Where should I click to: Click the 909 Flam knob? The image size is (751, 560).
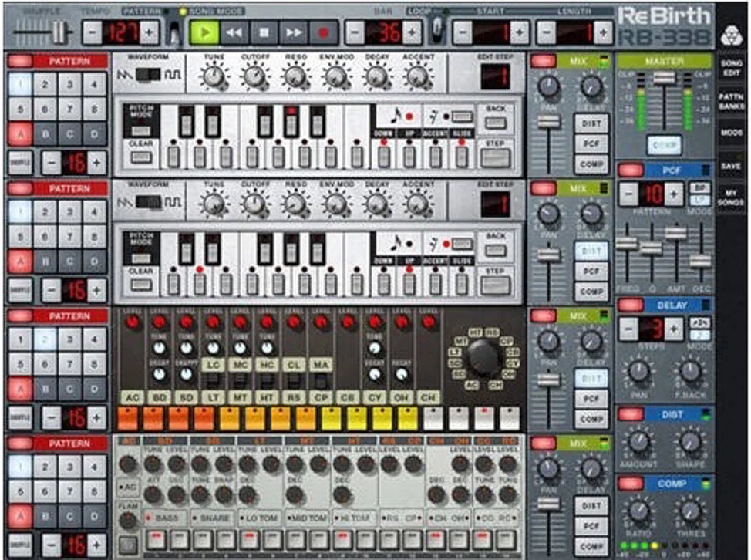[128, 520]
